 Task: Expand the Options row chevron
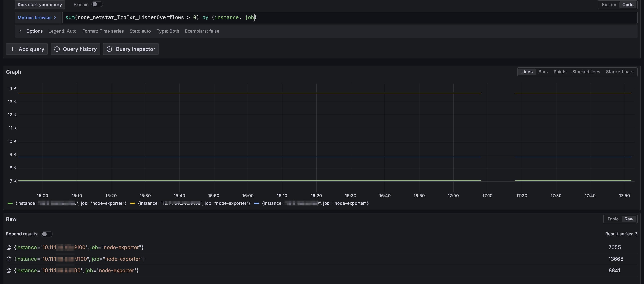pyautogui.click(x=21, y=31)
